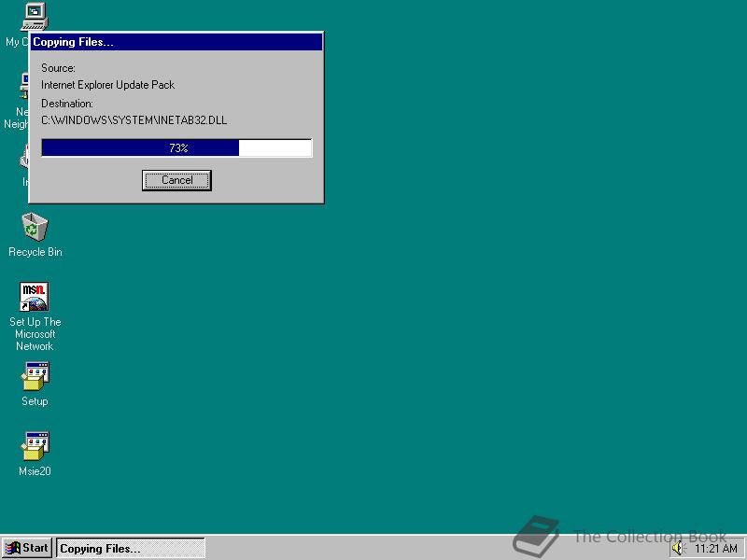Cancel the file copying operation

tap(176, 180)
